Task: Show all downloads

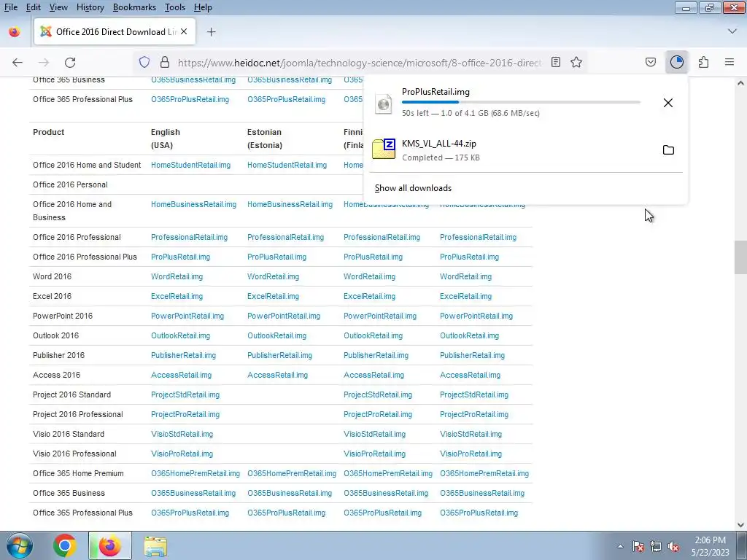Action: 413,188
